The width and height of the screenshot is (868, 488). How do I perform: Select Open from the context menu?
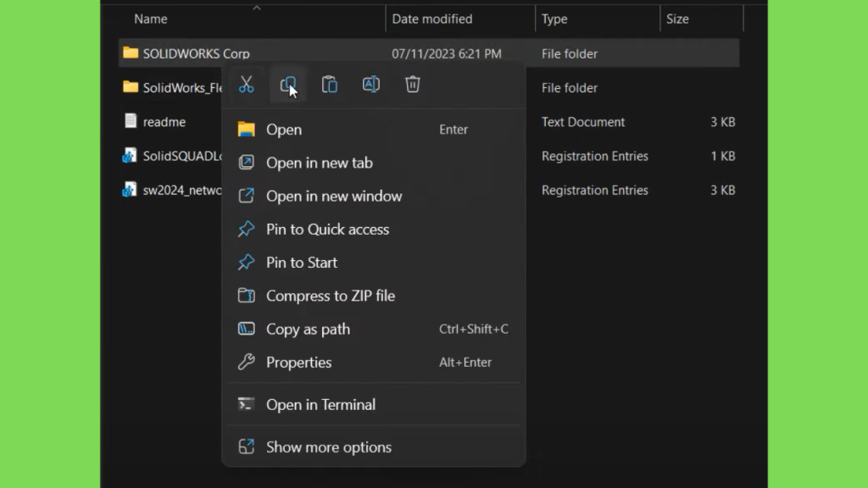(x=374, y=130)
